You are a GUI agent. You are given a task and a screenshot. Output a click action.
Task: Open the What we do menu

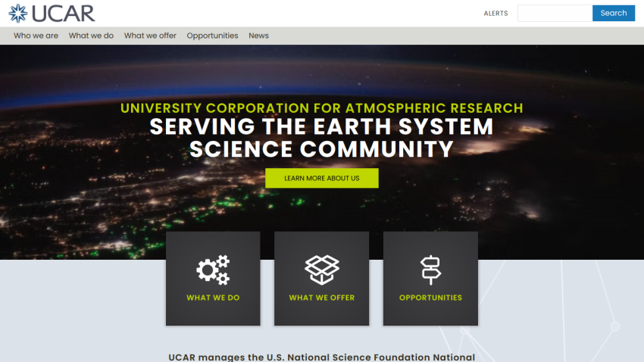[x=91, y=36]
